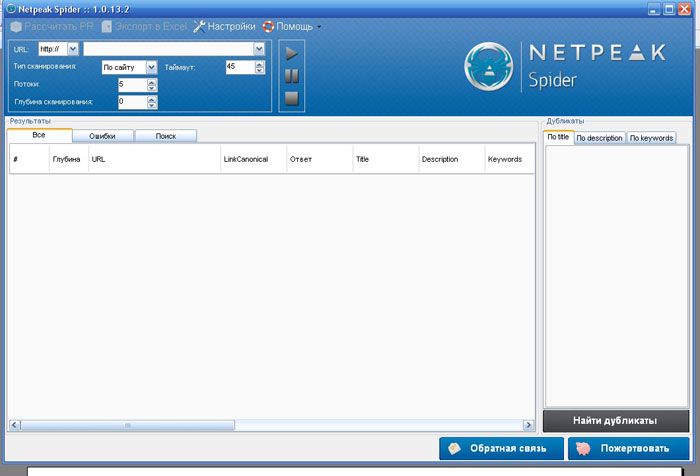Viewport: 700px width, 476px height.
Task: Expand the Тип сканирования dropdown
Action: (x=152, y=67)
